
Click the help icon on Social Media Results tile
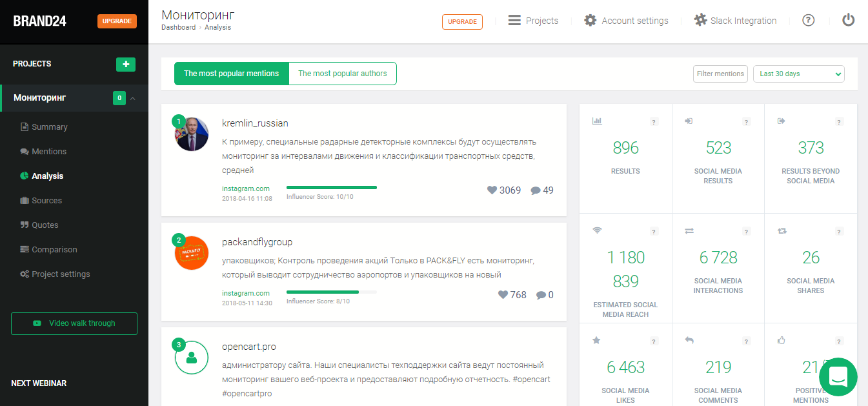point(747,121)
